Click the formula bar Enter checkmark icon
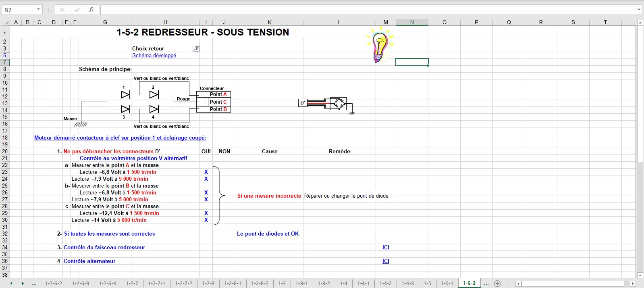644x288 pixels. (x=77, y=10)
